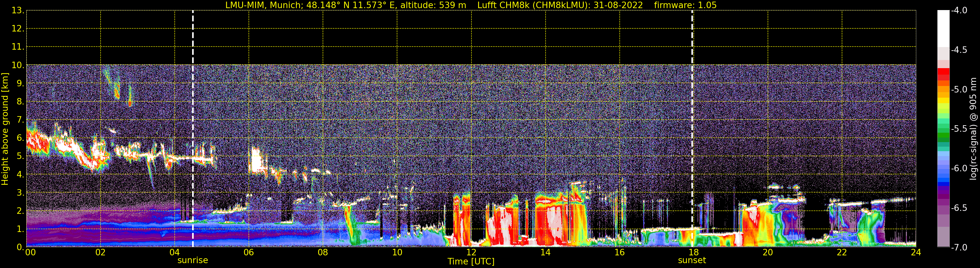Click the colorbar label 'log(rc-signal) @ 905 nm'
Viewport: 980px width, 268px height.
(973, 129)
